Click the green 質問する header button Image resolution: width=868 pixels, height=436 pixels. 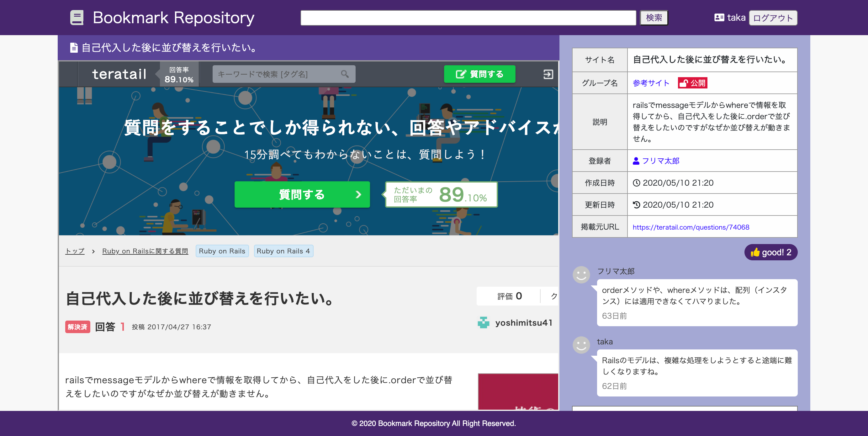479,74
